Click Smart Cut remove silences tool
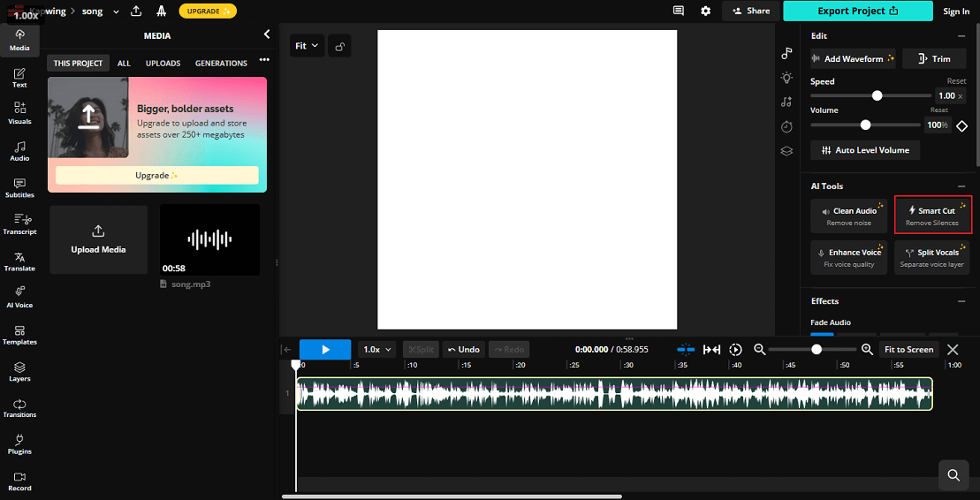 [x=932, y=216]
